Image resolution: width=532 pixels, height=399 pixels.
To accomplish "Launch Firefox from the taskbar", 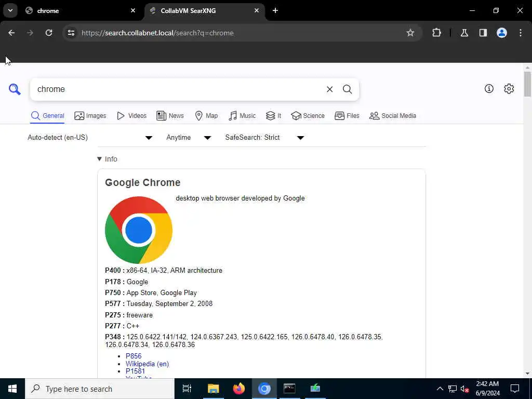I will [x=239, y=389].
